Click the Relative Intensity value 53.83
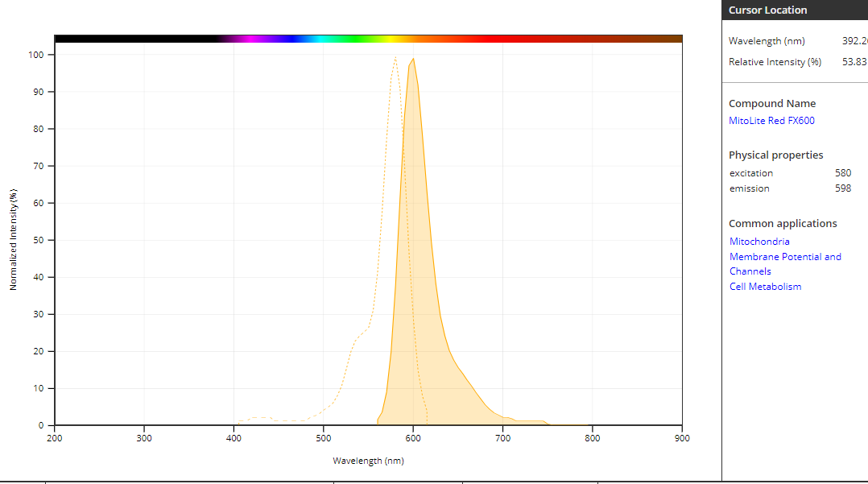 [x=854, y=62]
